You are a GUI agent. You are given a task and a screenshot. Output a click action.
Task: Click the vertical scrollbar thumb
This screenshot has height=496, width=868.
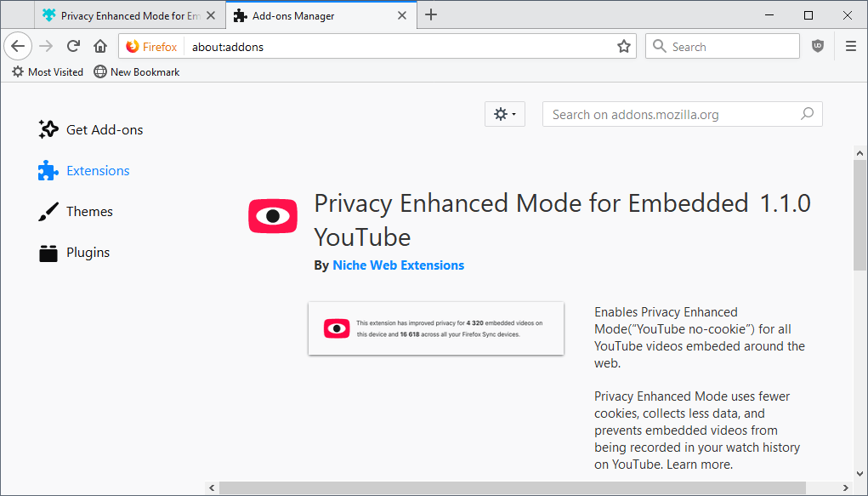click(859, 215)
